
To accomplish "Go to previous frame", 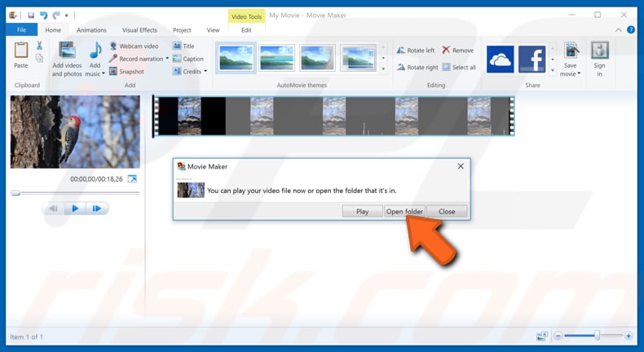I will (53, 209).
